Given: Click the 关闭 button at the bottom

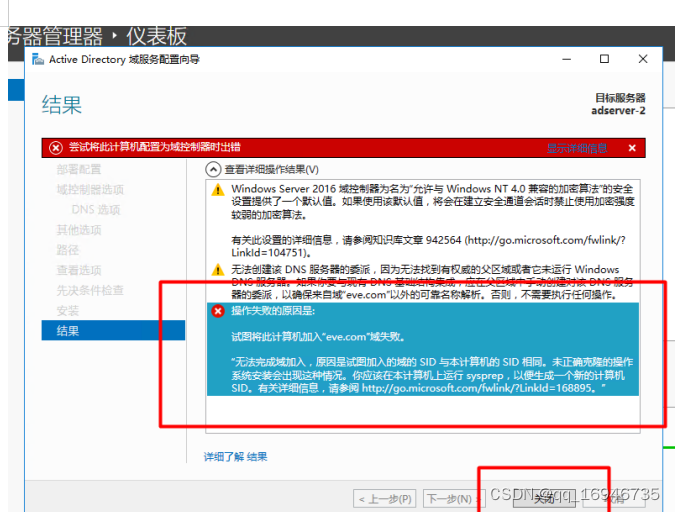Looking at the screenshot, I should (x=545, y=499).
